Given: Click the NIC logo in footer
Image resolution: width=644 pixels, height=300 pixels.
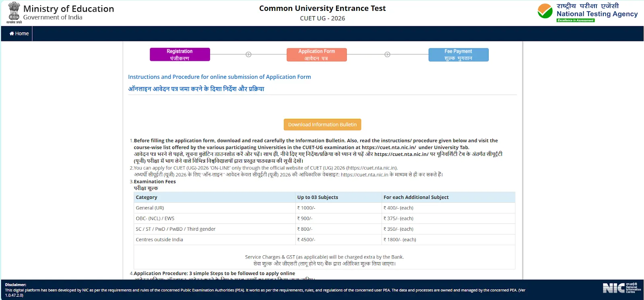Looking at the screenshot, I should (622, 288).
